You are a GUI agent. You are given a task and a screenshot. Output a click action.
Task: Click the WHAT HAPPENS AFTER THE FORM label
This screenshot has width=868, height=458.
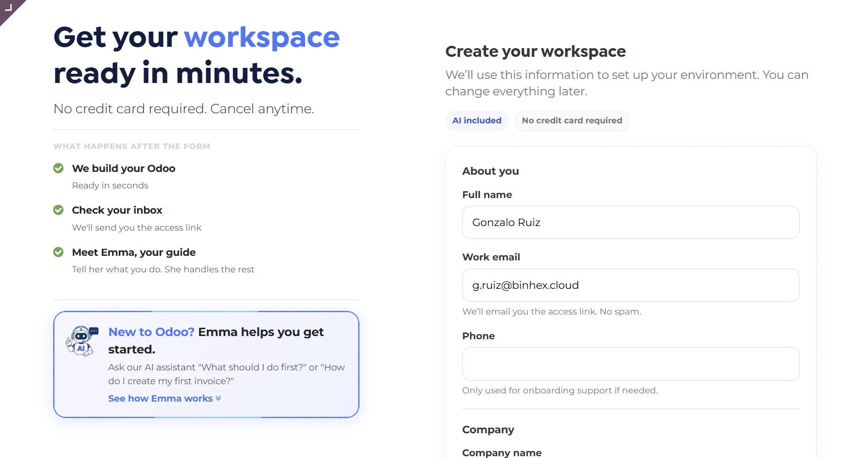132,146
